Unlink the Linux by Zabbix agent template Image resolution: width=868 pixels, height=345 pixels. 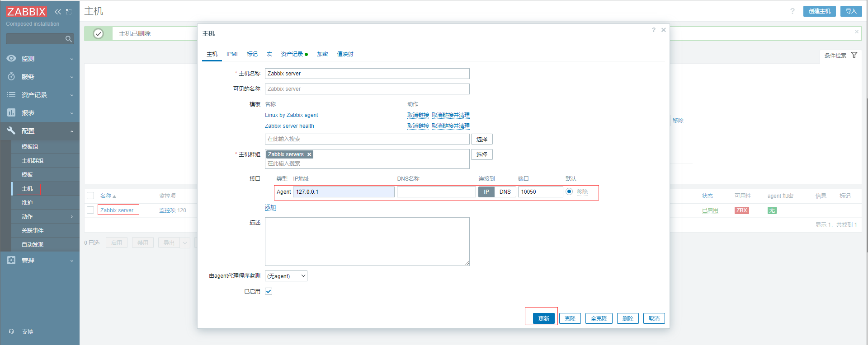418,115
